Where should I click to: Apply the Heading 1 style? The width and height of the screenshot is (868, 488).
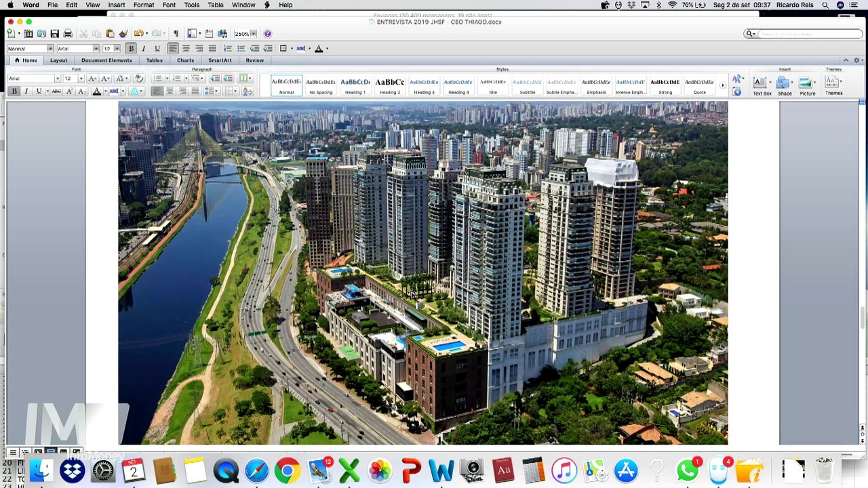point(355,85)
